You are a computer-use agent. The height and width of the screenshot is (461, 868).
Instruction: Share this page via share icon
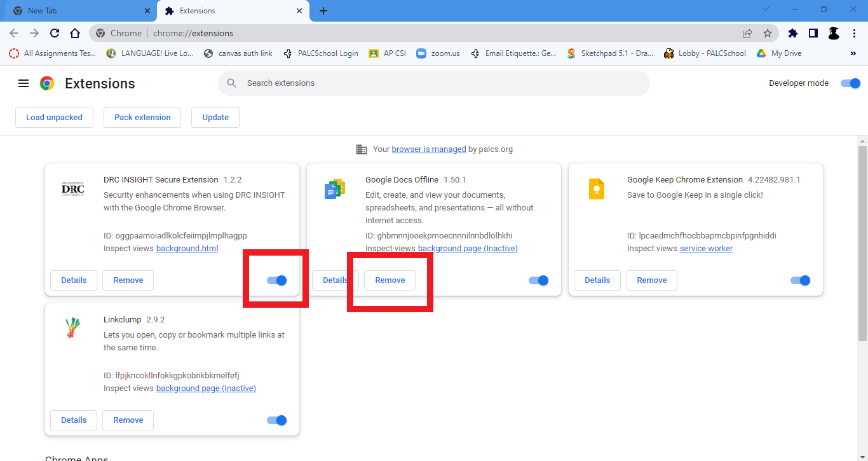tap(747, 33)
